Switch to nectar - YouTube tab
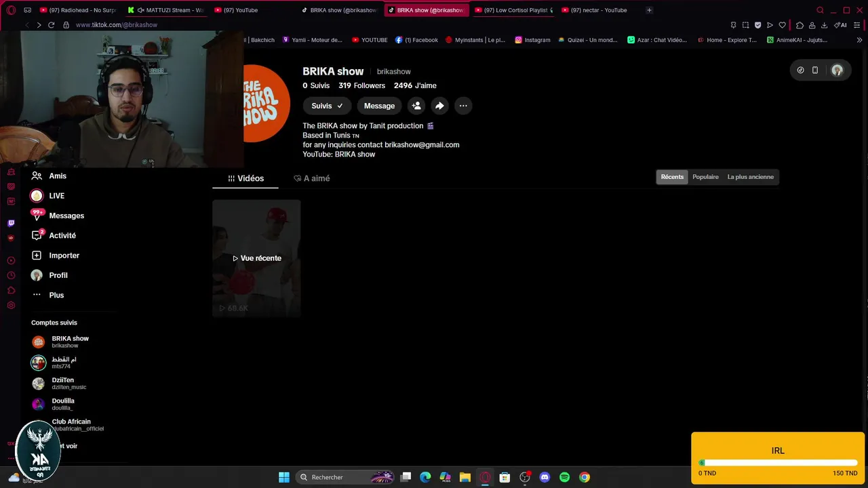Viewport: 868px width, 488px height. (599, 10)
